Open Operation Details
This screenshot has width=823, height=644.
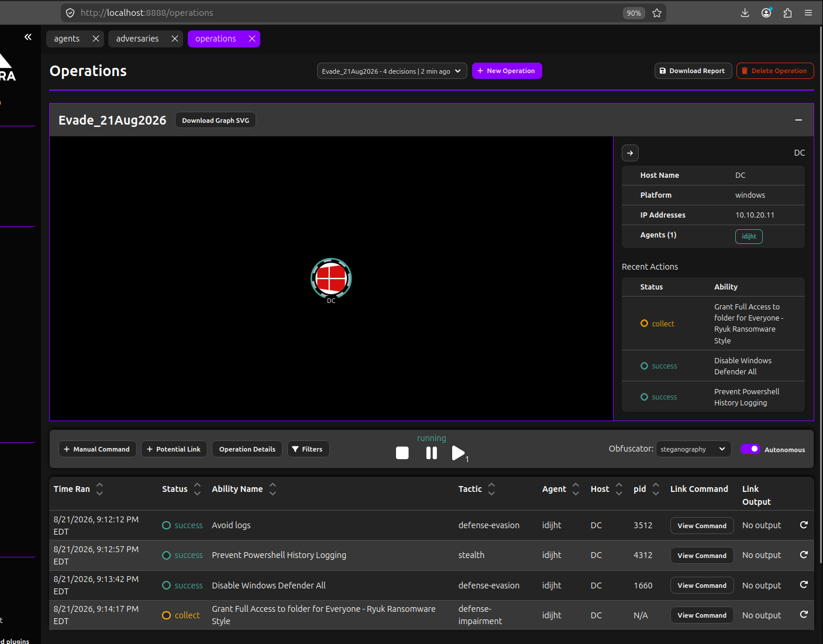point(247,449)
